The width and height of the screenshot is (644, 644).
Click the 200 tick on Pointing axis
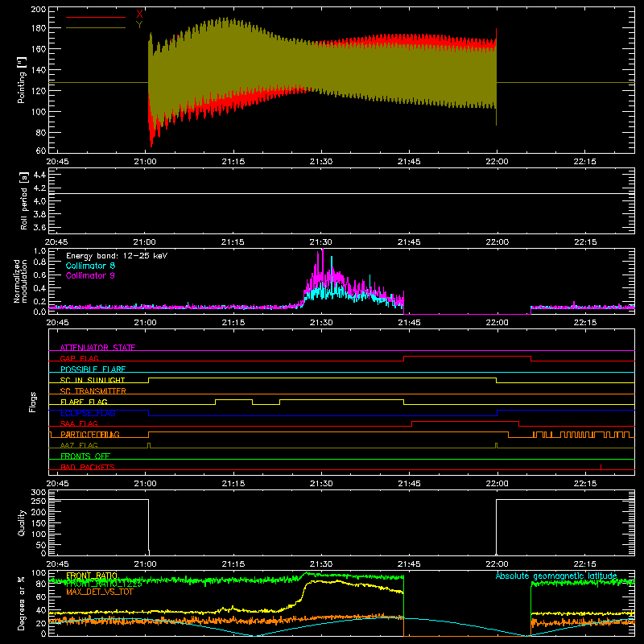tap(39, 10)
